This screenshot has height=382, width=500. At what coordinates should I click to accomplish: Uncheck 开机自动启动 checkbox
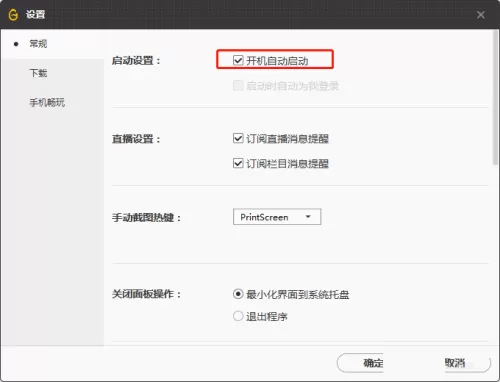coord(238,60)
